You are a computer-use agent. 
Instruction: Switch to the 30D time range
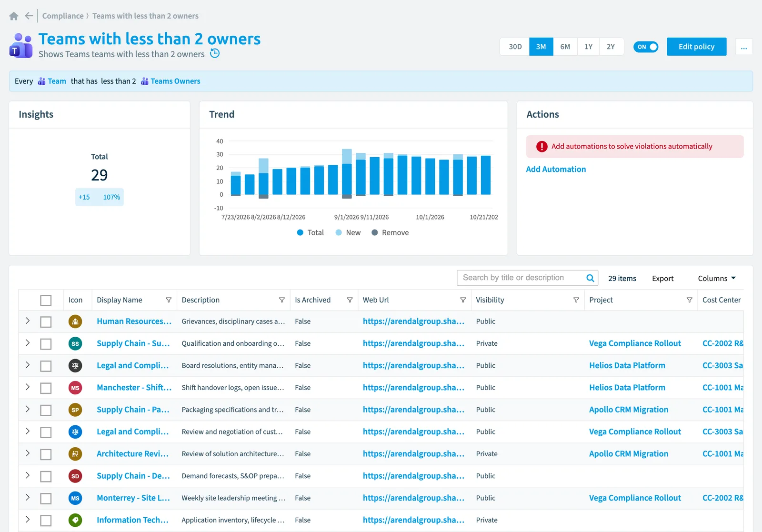(515, 47)
